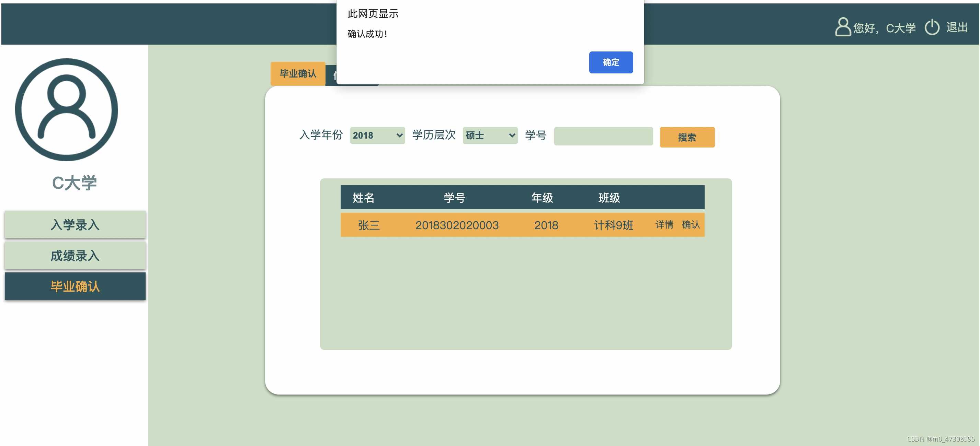Click 确定 button in alert dialog
The width and height of the screenshot is (980, 446).
pos(611,62)
